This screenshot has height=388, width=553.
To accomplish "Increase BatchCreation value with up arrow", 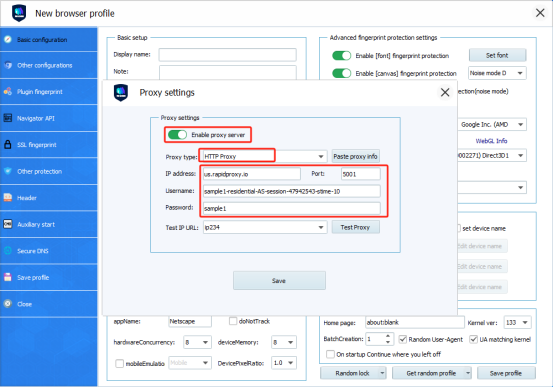I will click(388, 336).
